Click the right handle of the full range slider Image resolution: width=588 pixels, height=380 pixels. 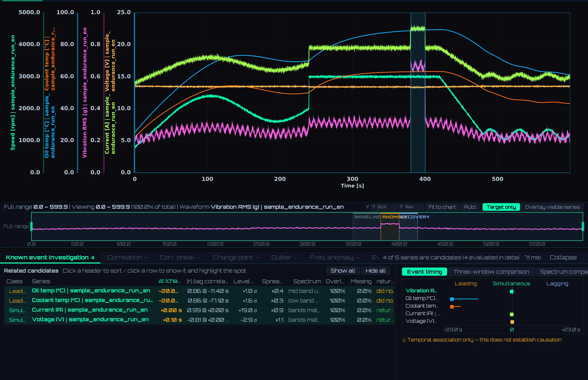click(x=583, y=226)
